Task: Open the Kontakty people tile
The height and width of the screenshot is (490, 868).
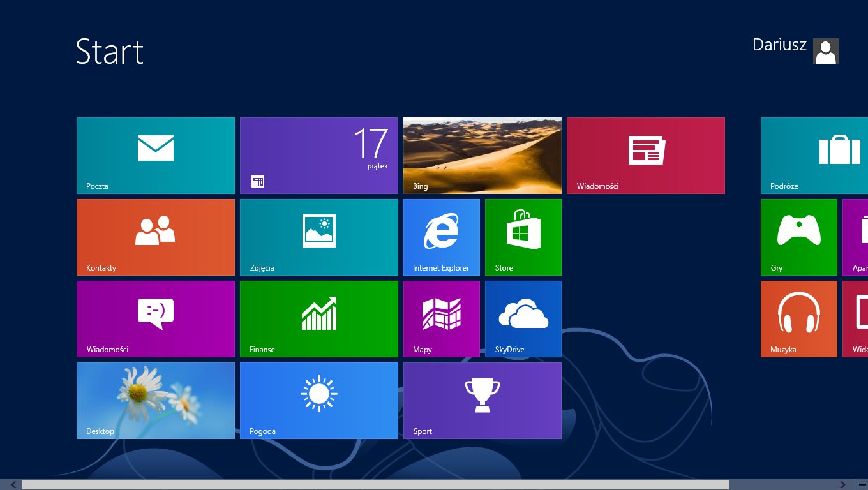Action: 156,237
